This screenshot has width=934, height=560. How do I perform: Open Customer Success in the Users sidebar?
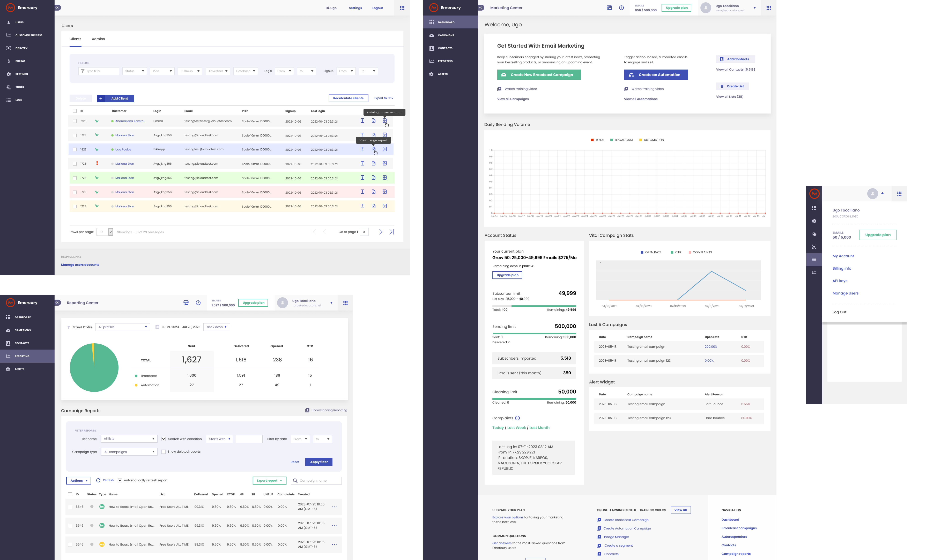29,36
